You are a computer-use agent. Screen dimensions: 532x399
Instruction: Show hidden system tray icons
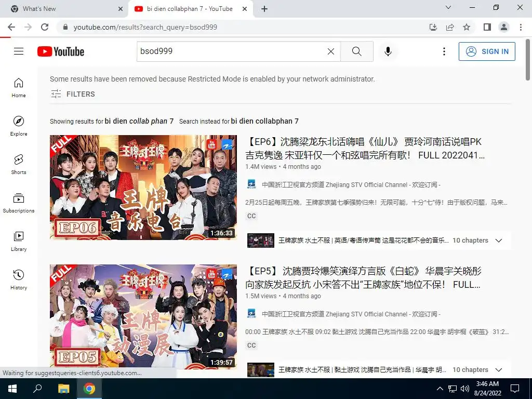(x=440, y=389)
